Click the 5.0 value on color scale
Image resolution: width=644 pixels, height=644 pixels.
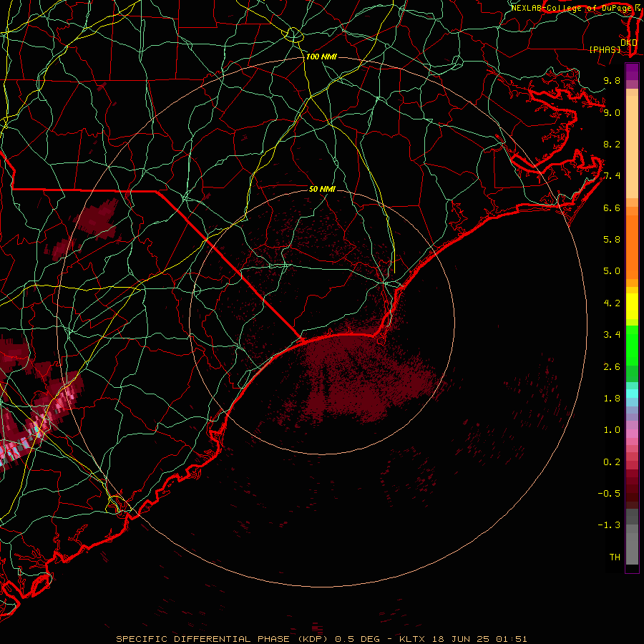click(x=612, y=271)
